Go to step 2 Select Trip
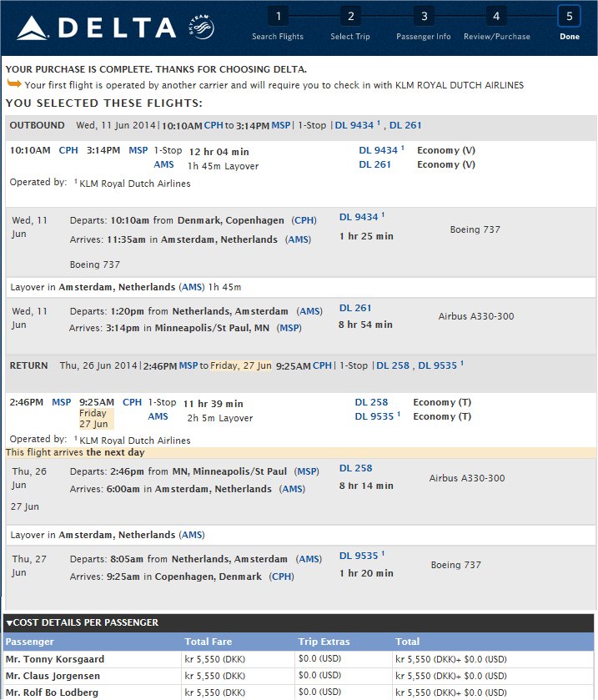Image resolution: width=598 pixels, height=700 pixels. tap(350, 25)
